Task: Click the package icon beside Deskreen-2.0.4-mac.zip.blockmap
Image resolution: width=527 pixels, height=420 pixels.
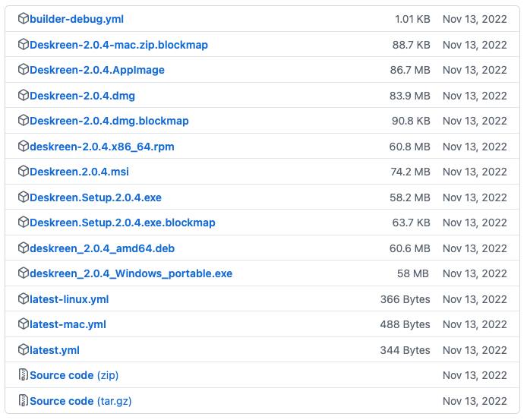Action: click(x=24, y=44)
